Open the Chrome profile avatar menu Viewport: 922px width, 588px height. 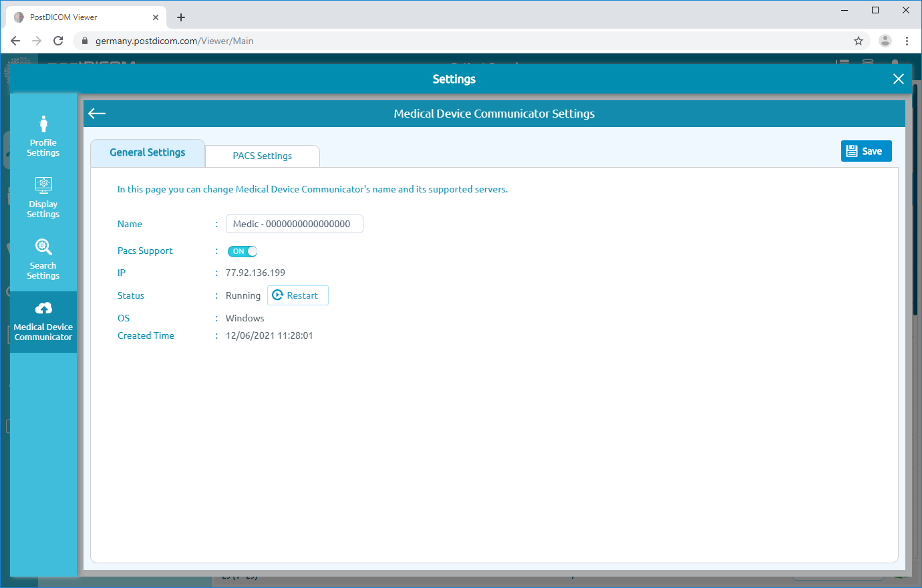click(x=885, y=41)
